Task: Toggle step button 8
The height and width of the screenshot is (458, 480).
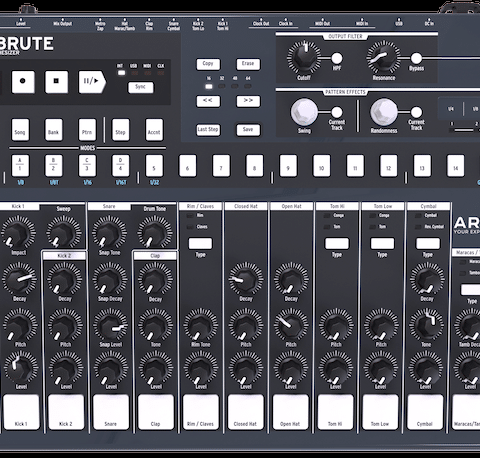Action: click(255, 166)
